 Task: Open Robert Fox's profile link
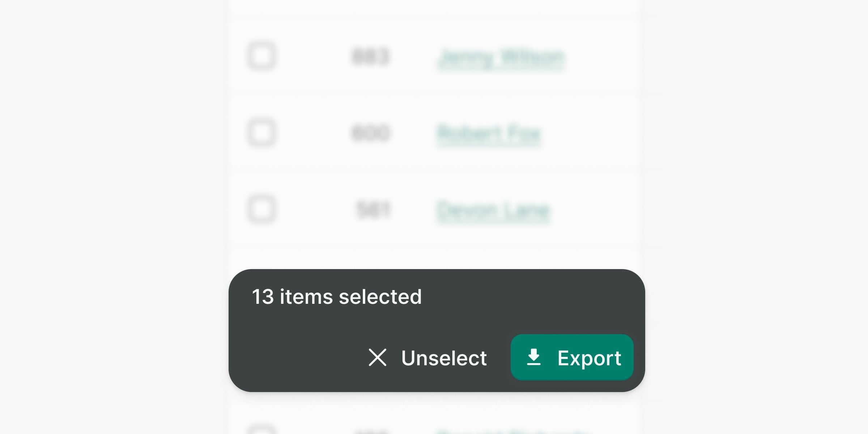(489, 134)
